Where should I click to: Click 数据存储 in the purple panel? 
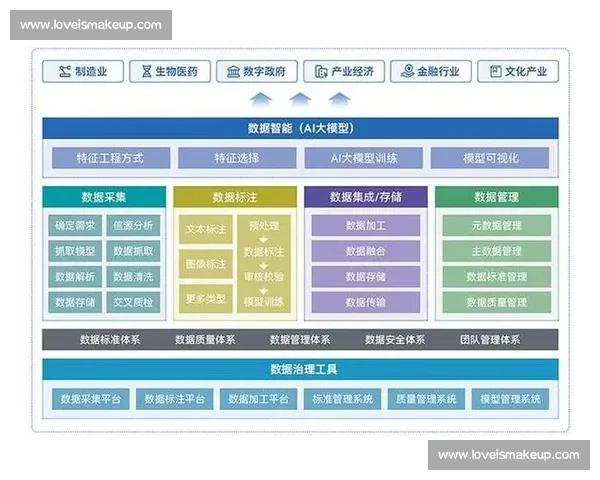[x=366, y=277]
